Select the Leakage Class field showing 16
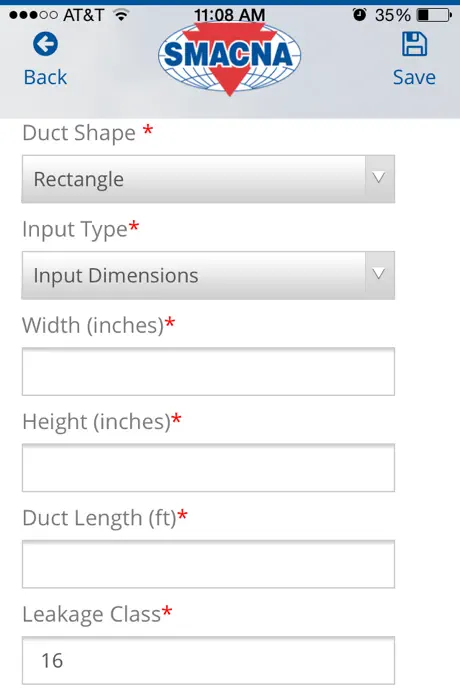Image resolution: width=460 pixels, height=690 pixels. (208, 661)
